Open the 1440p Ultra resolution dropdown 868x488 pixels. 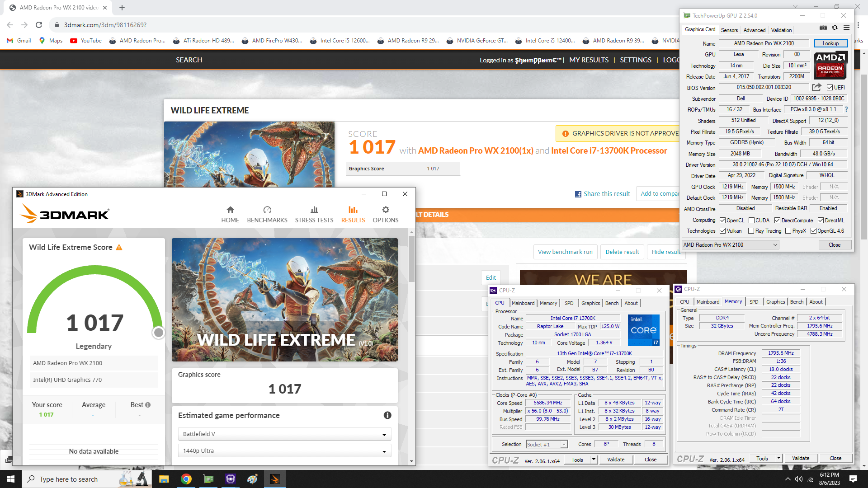click(x=284, y=450)
